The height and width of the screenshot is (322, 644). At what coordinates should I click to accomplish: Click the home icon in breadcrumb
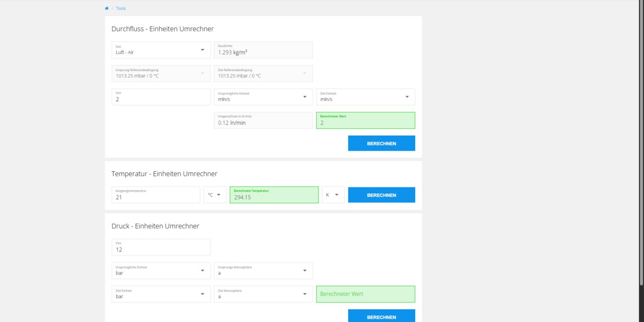[x=106, y=9]
